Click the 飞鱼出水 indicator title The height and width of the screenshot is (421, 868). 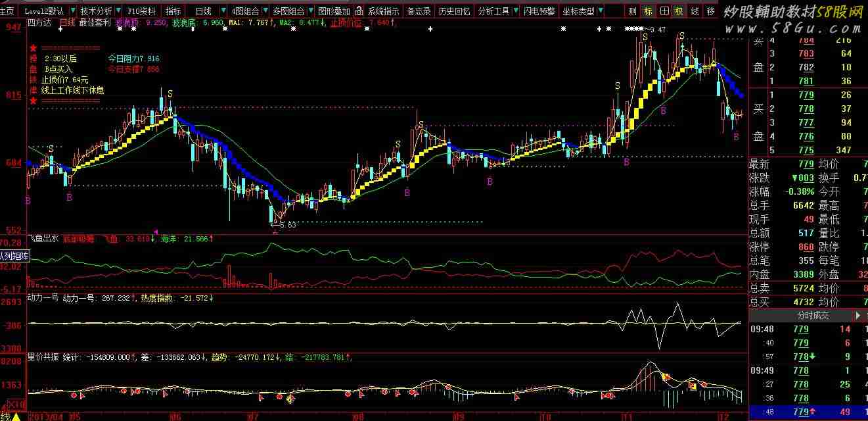coord(43,239)
